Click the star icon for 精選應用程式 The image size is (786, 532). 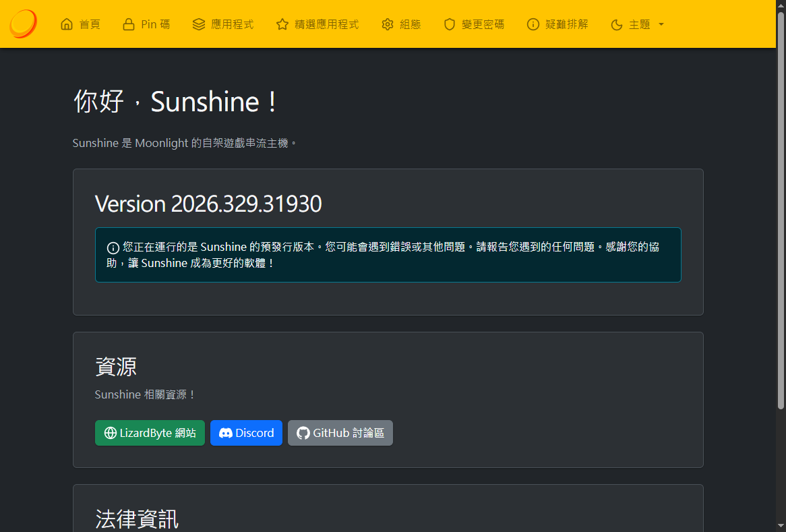[x=282, y=24]
